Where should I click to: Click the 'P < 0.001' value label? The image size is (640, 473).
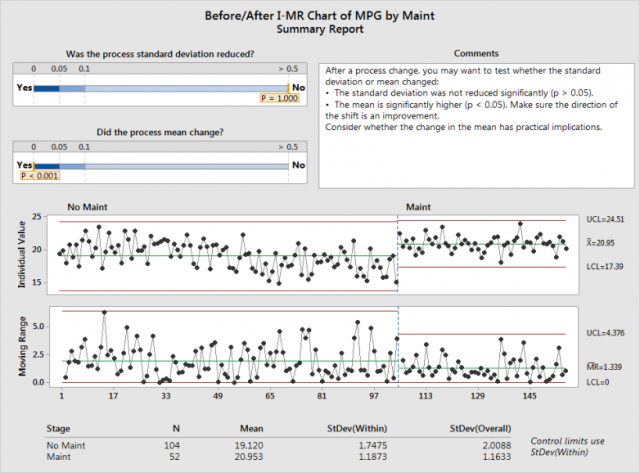point(40,176)
